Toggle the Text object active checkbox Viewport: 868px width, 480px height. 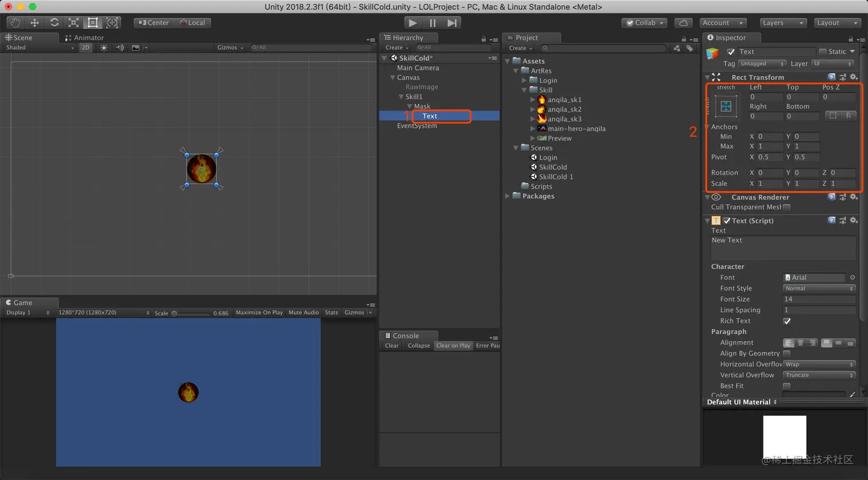[x=731, y=52]
